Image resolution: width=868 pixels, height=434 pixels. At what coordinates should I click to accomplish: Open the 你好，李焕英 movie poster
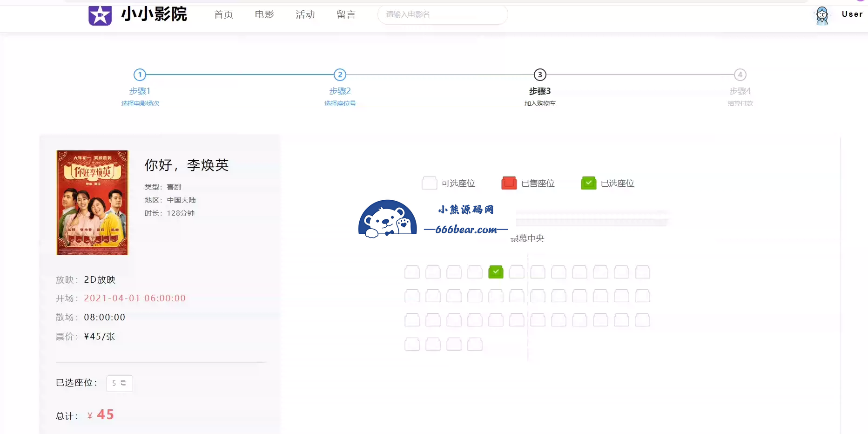[x=92, y=203]
